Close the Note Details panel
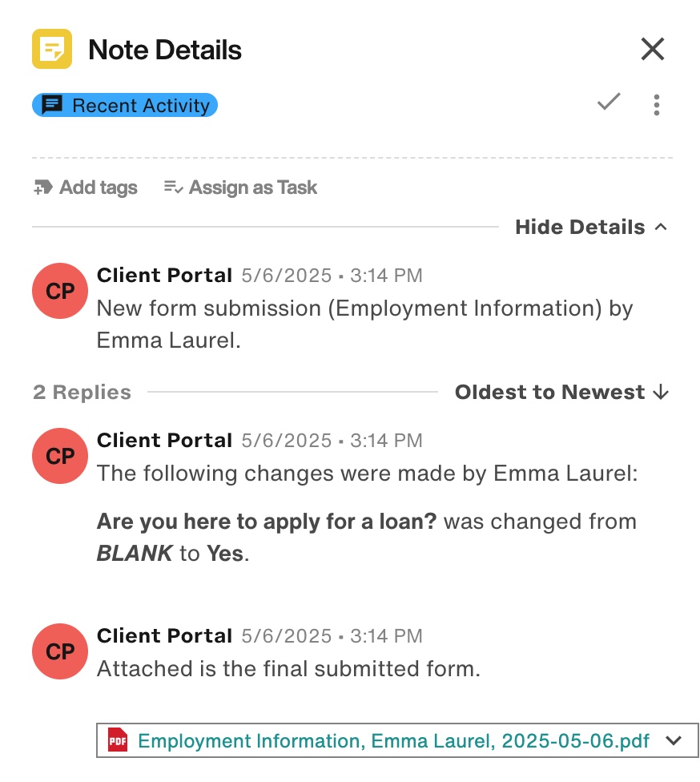This screenshot has width=700, height=782. click(x=652, y=49)
